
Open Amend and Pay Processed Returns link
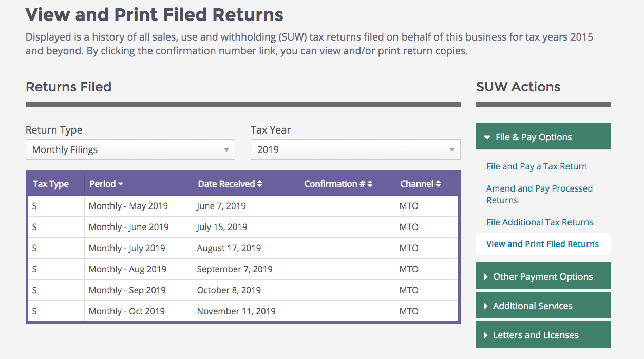click(x=539, y=194)
